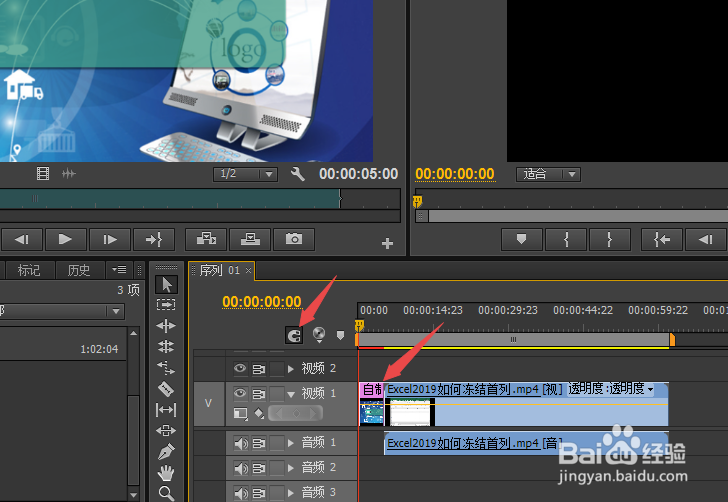
Task: Select the Rolling Edit tool
Action: pos(166,346)
